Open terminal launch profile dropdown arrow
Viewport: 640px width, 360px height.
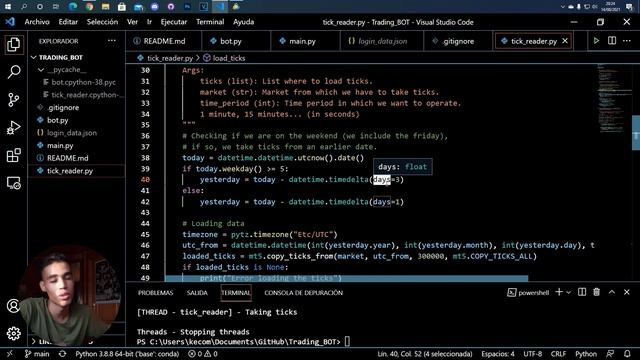(568, 293)
